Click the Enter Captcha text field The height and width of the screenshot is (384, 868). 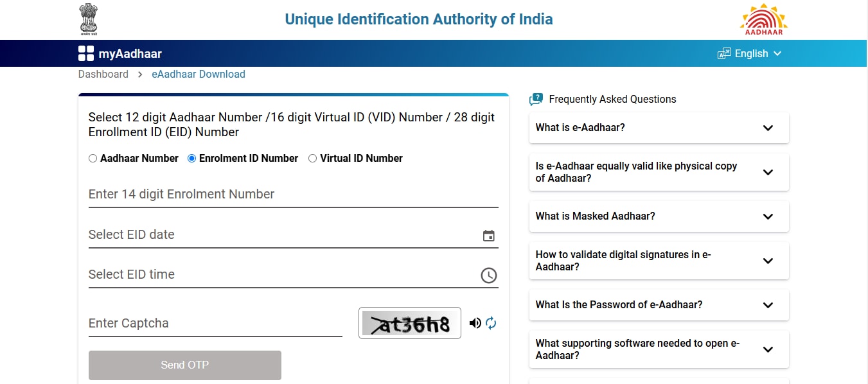(x=215, y=323)
